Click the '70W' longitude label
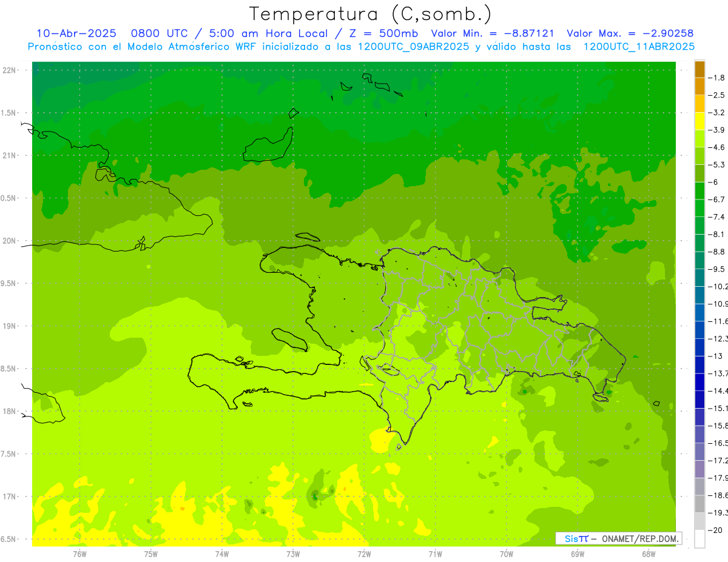The width and height of the screenshot is (728, 562). click(507, 554)
